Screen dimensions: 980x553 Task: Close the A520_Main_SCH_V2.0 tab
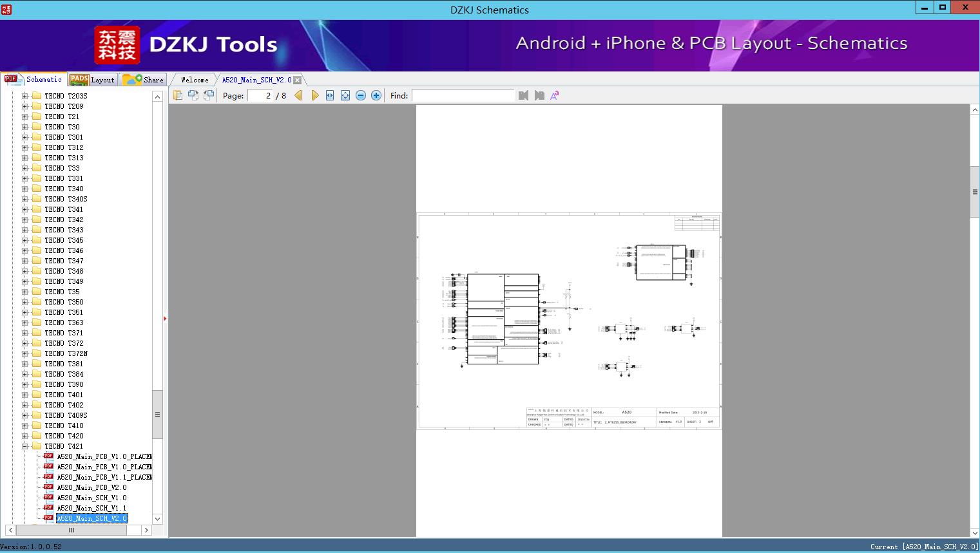[x=298, y=80]
